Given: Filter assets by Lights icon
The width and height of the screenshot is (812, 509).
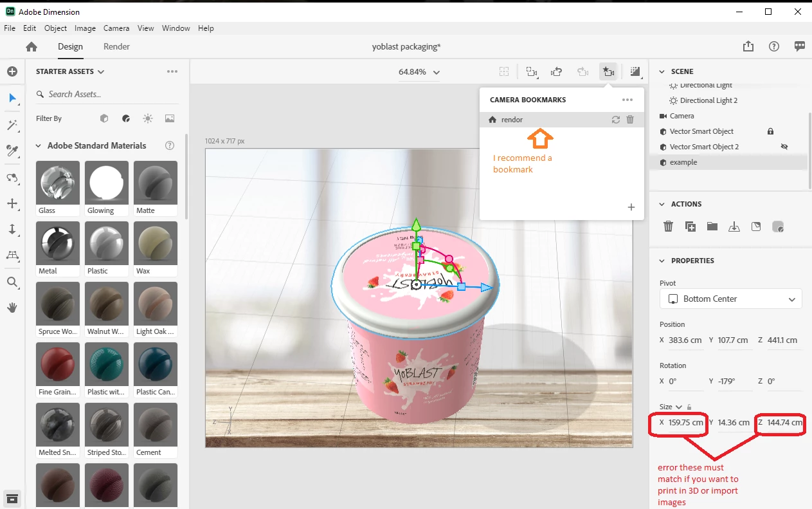Looking at the screenshot, I should (148, 118).
